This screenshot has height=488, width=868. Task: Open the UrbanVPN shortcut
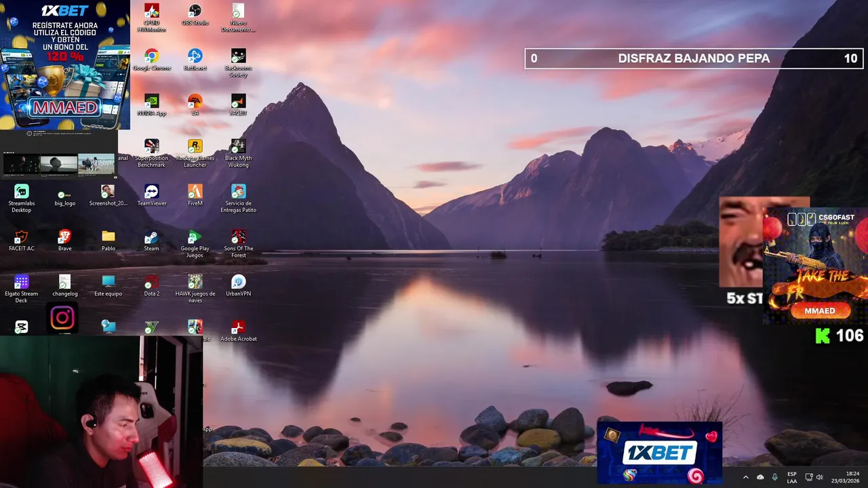coord(238,285)
